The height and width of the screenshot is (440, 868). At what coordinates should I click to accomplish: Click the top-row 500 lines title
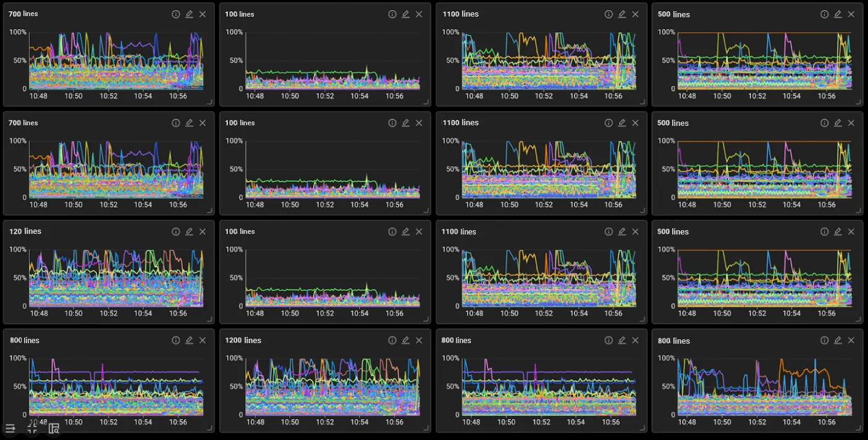coord(673,14)
